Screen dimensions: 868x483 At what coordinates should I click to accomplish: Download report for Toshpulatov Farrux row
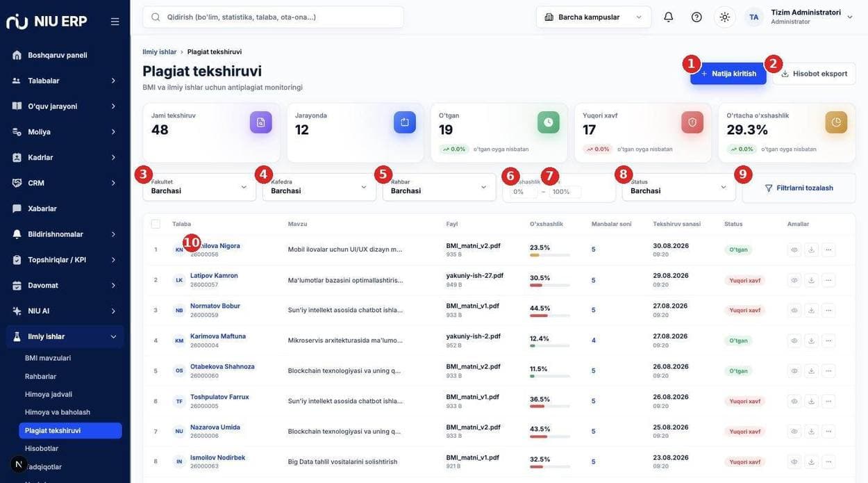[811, 401]
